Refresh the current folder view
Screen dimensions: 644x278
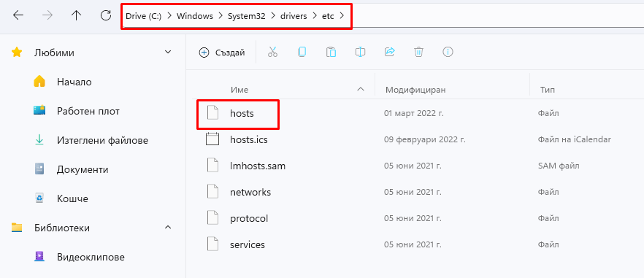pyautogui.click(x=106, y=15)
